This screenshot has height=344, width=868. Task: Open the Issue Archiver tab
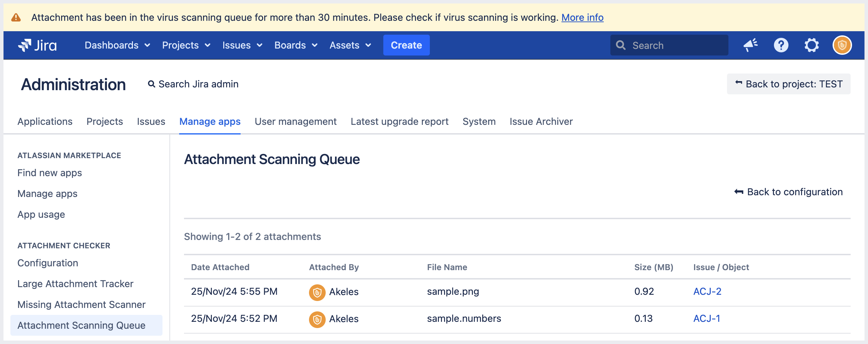tap(541, 121)
